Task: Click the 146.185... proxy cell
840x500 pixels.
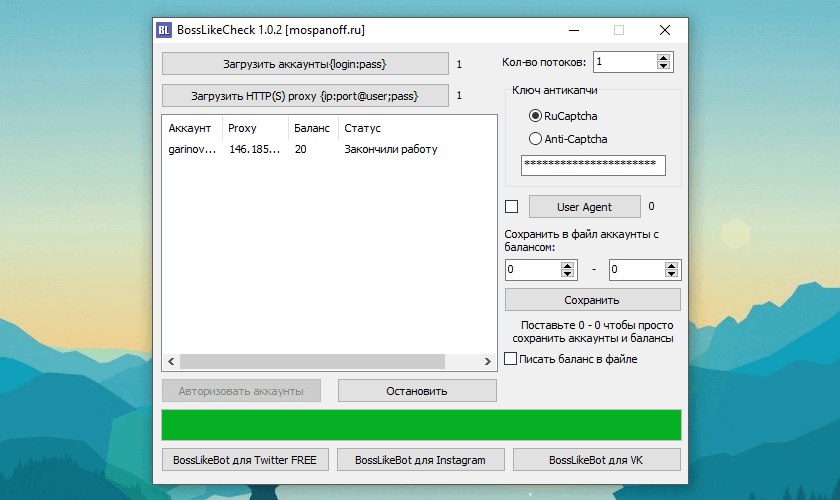Action: [254, 150]
